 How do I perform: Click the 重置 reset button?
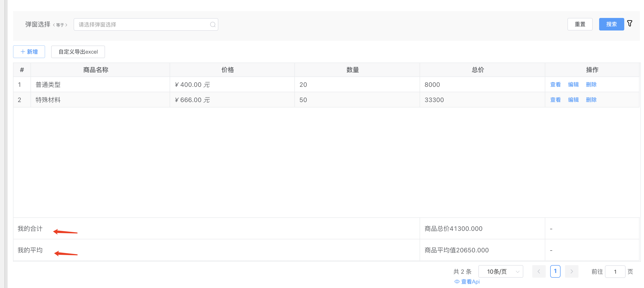point(580,24)
